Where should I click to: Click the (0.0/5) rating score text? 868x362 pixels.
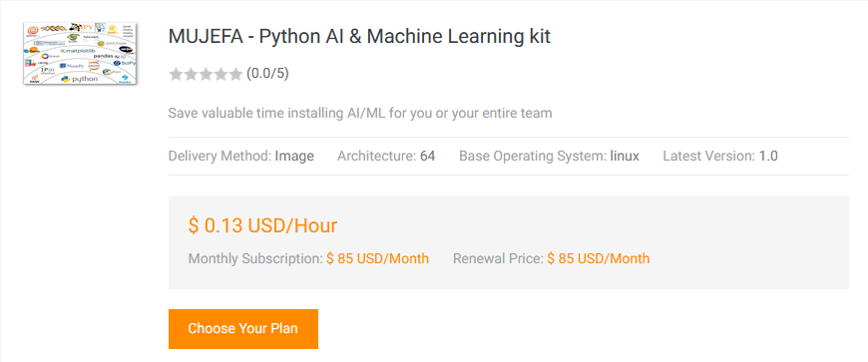pos(267,74)
